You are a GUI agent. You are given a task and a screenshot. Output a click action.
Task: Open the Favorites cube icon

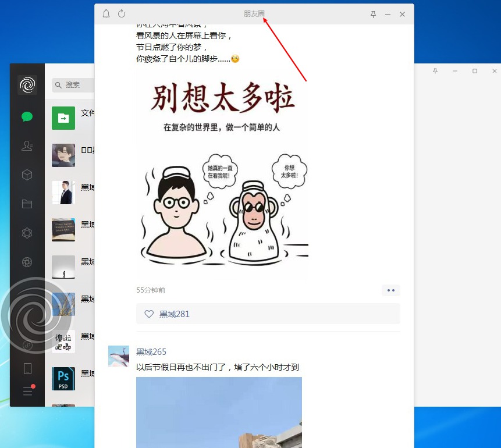pyautogui.click(x=27, y=175)
